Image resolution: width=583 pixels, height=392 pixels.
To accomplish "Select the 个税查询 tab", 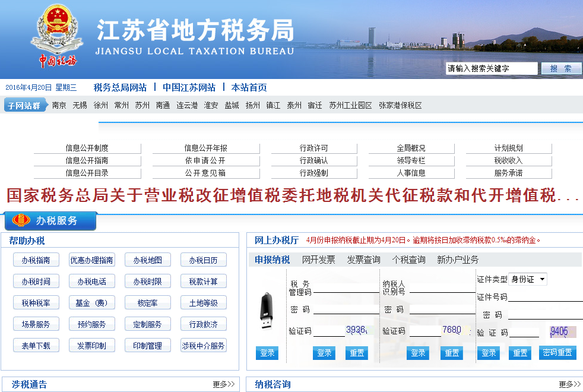I will point(408,260).
